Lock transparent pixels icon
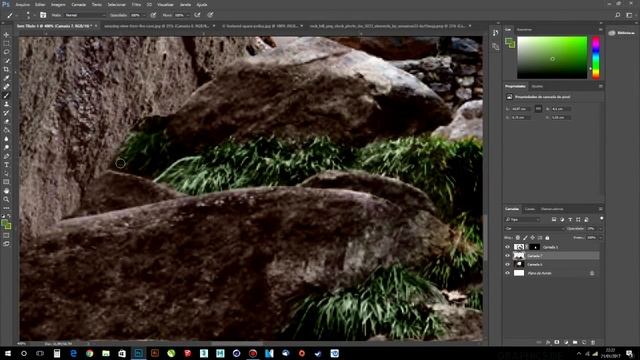Screen dimensions: 640x360 [x=518, y=238]
